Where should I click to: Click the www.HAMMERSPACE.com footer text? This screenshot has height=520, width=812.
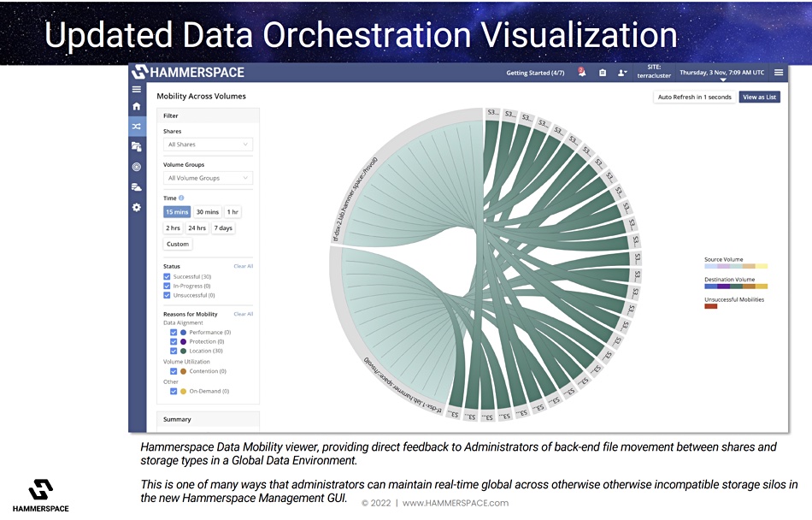[456, 503]
